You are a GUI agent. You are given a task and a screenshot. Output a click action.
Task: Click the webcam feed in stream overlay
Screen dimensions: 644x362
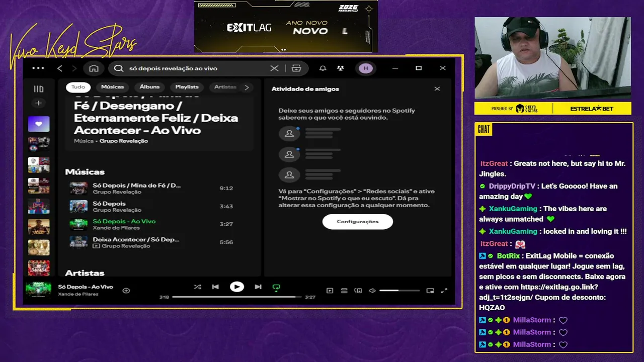(552, 59)
